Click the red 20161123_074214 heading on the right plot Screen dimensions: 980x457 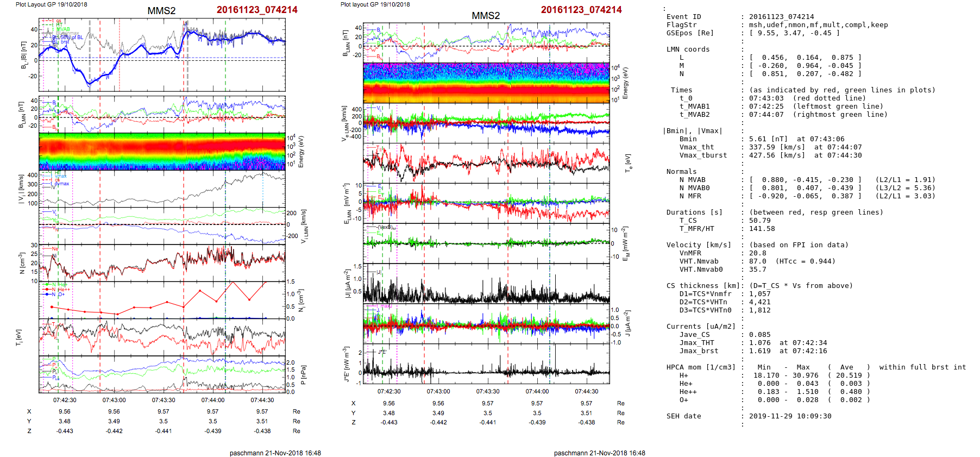pyautogui.click(x=581, y=10)
